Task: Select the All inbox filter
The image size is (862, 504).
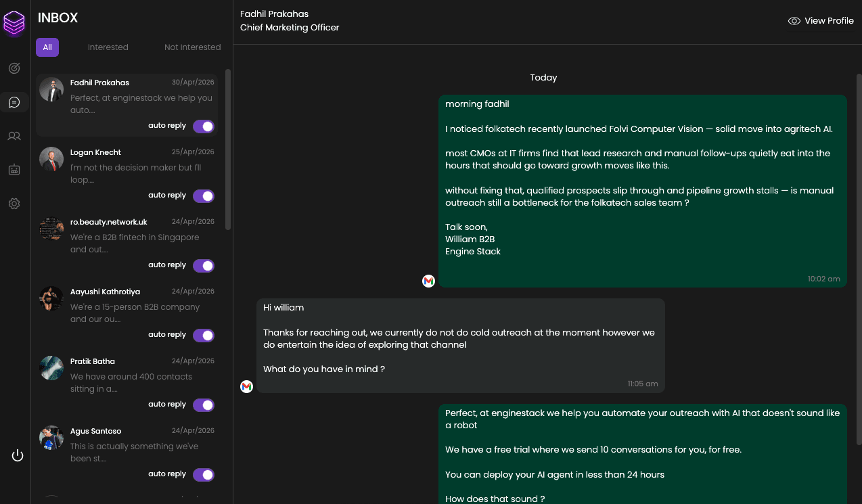Action: pos(47,47)
